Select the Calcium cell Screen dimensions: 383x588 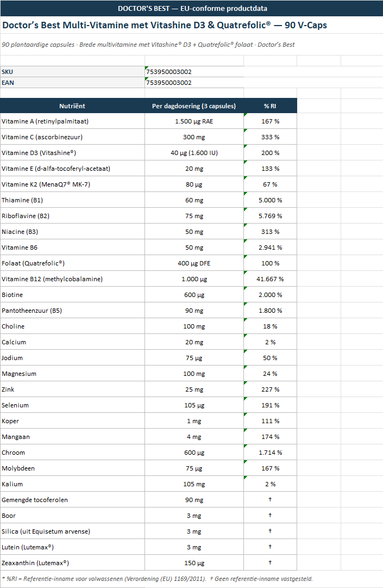tap(72, 342)
